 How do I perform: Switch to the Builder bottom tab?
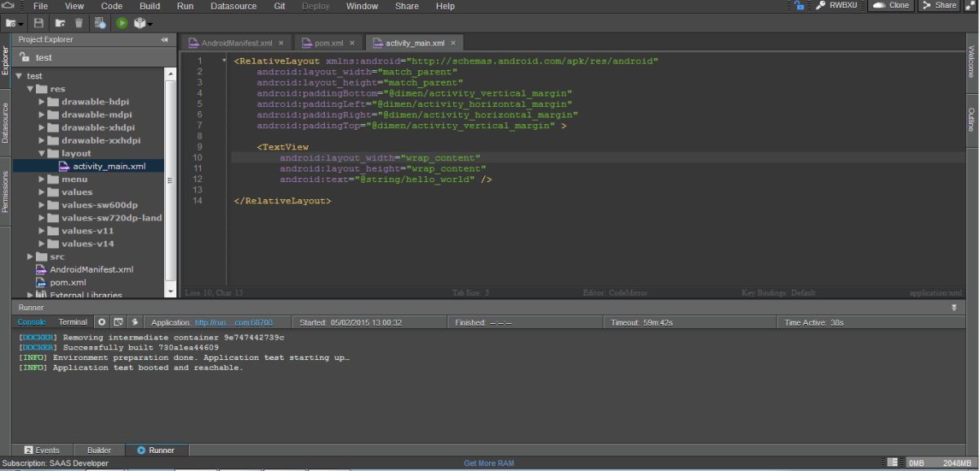pyautogui.click(x=99, y=450)
